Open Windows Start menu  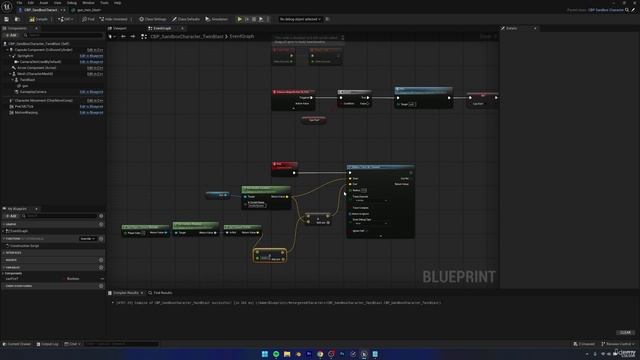click(x=264, y=354)
